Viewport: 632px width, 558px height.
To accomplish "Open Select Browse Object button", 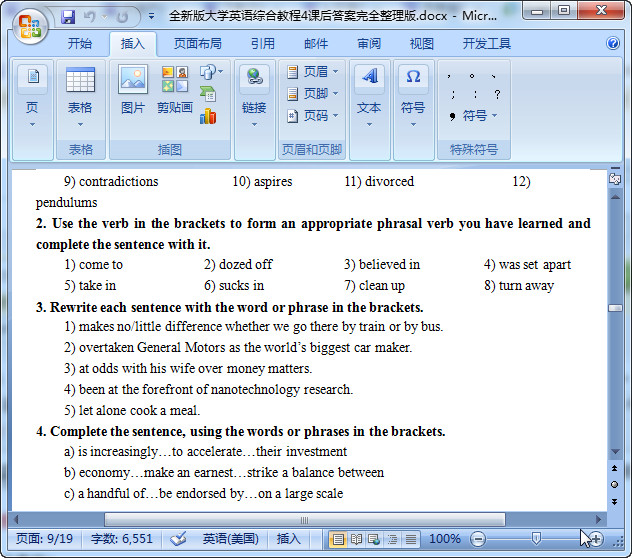I will (x=615, y=485).
